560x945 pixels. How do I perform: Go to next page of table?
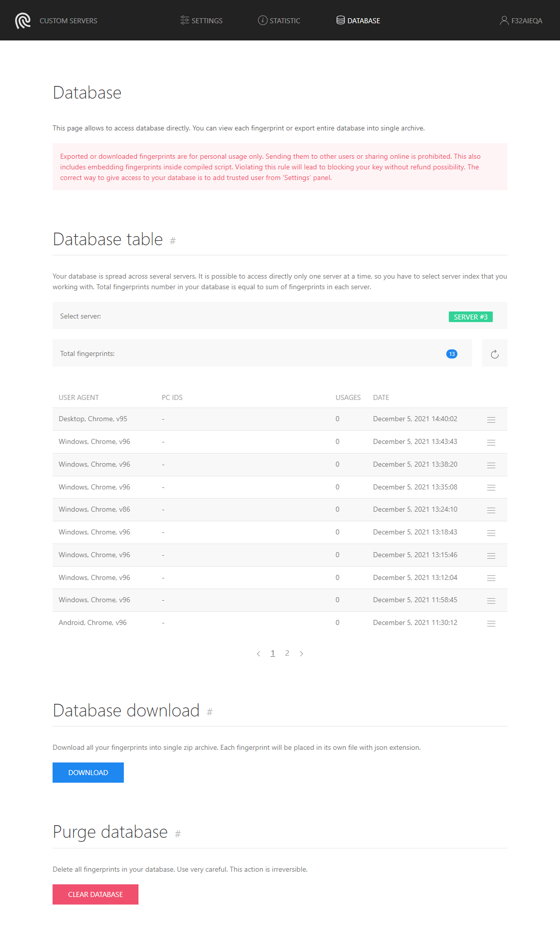(301, 654)
